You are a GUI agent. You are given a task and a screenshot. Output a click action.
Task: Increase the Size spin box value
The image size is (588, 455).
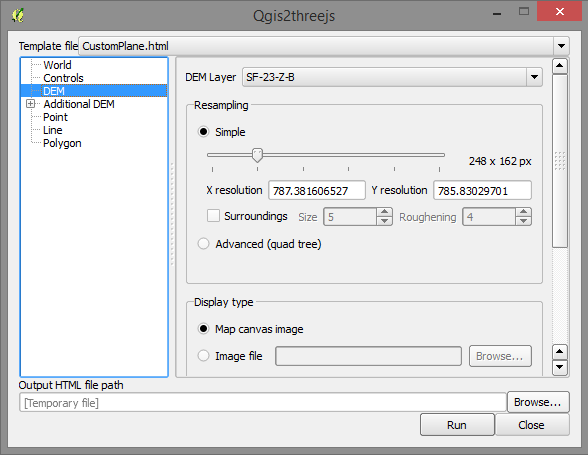pos(384,212)
